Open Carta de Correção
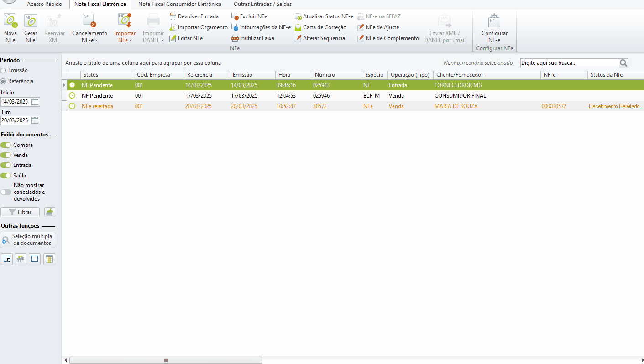 tap(320, 27)
